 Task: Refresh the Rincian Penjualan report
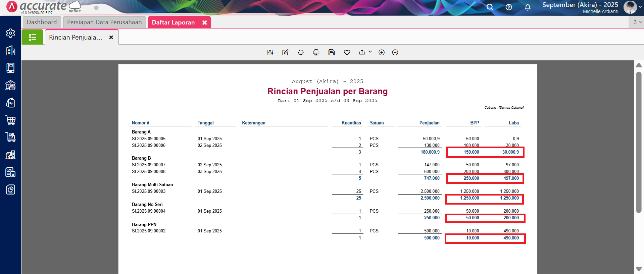(x=301, y=52)
